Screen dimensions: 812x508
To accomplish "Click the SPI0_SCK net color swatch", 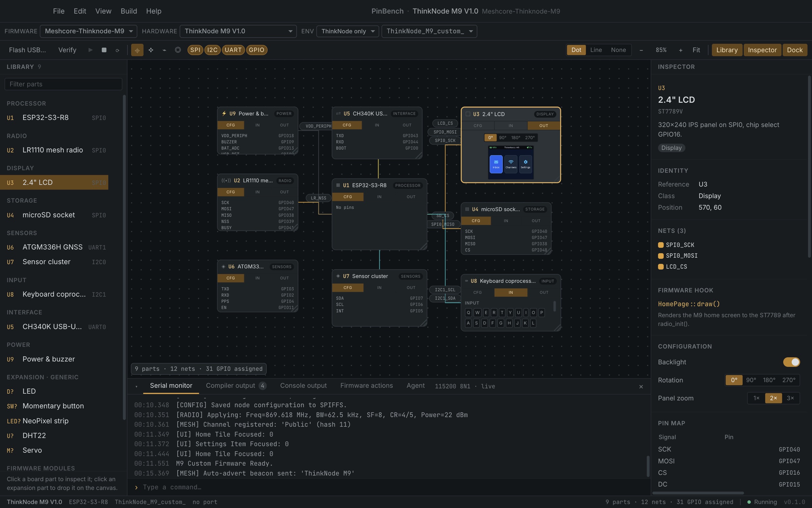I will tap(660, 245).
